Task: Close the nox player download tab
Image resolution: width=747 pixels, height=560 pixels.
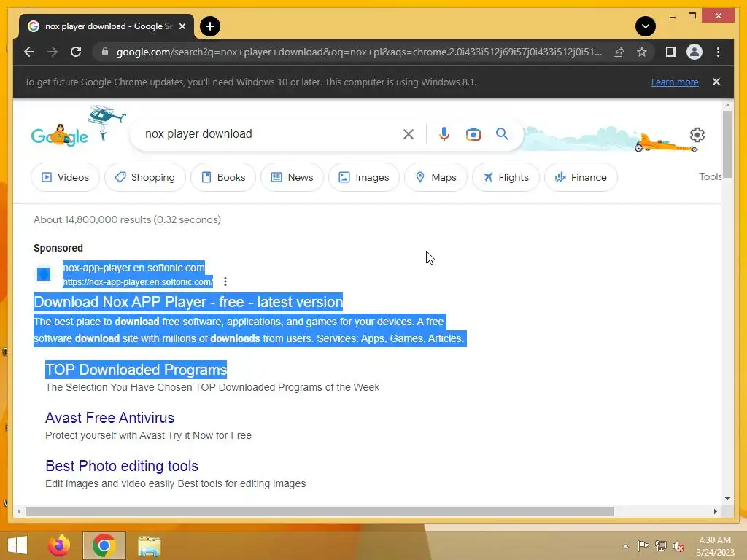Action: (182, 27)
